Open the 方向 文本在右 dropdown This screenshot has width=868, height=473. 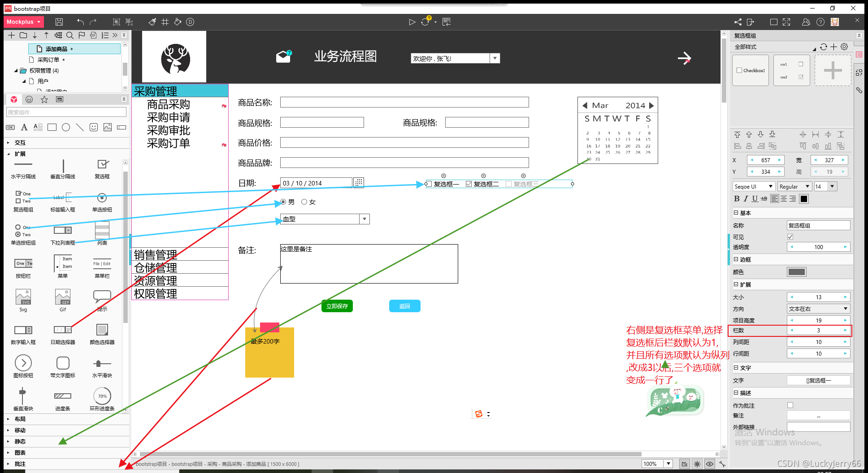click(x=819, y=309)
